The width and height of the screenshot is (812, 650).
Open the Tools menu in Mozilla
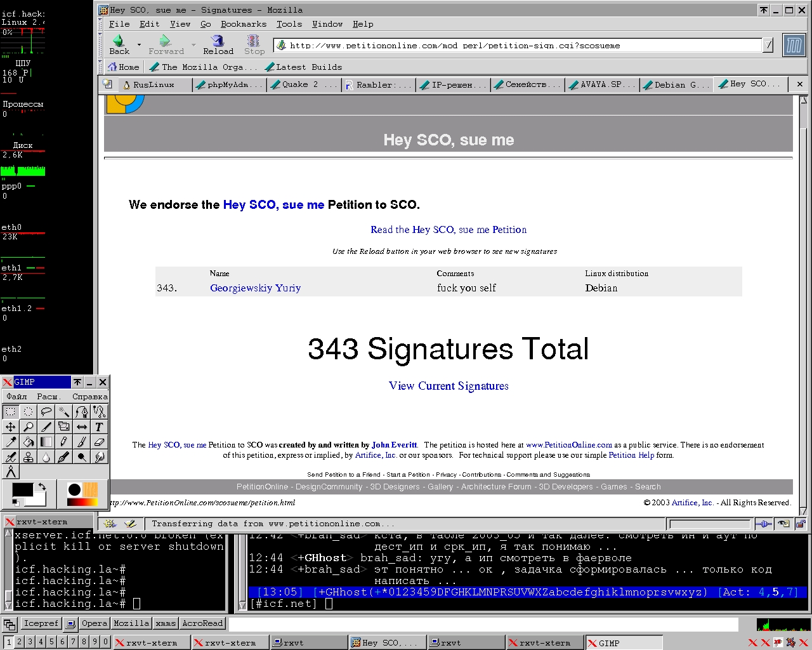point(289,24)
